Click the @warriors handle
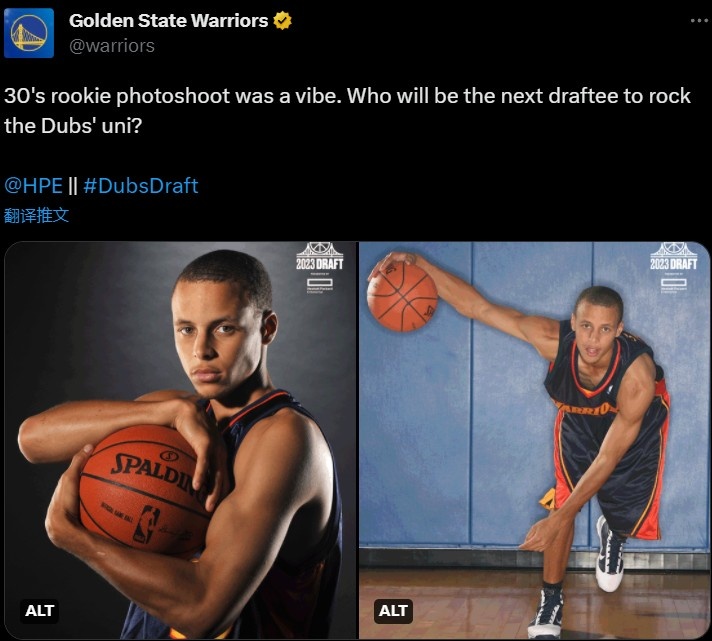Viewport: 712px width, 641px height. [x=112, y=45]
